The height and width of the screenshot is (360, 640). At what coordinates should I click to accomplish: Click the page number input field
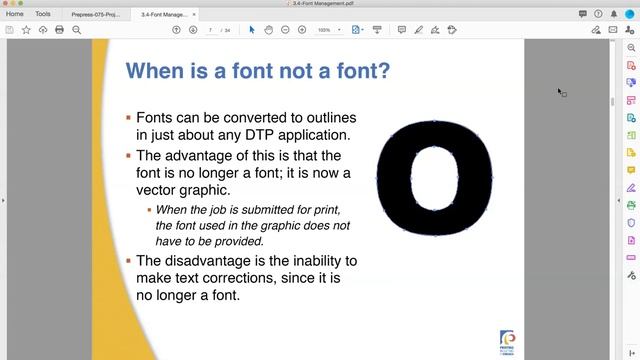211,30
